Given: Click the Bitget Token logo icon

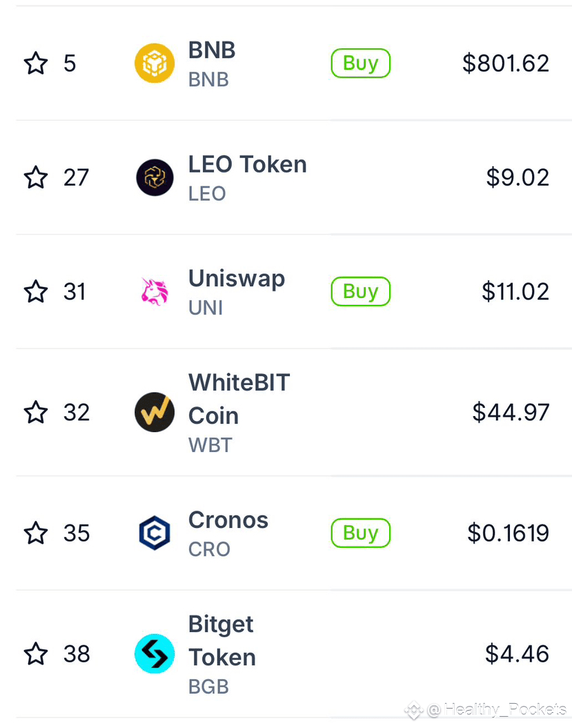Looking at the screenshot, I should [x=155, y=653].
